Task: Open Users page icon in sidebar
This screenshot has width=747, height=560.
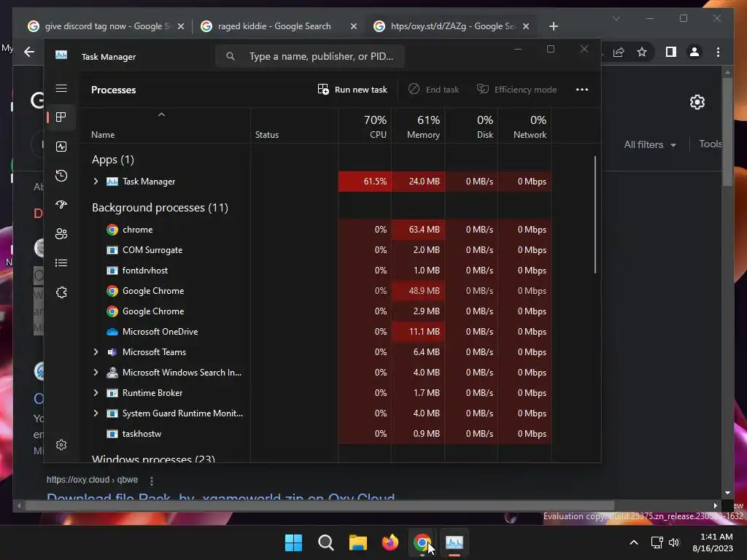Action: pyautogui.click(x=61, y=234)
